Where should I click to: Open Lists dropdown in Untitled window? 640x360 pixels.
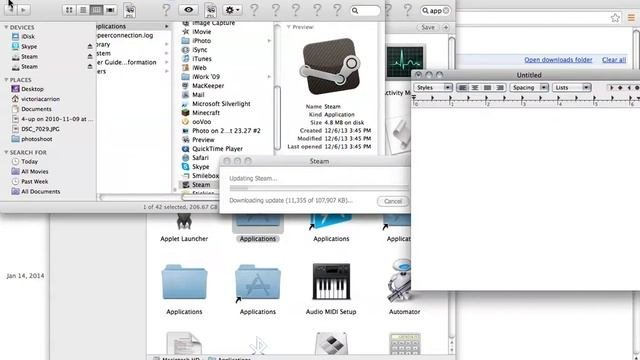tap(571, 87)
